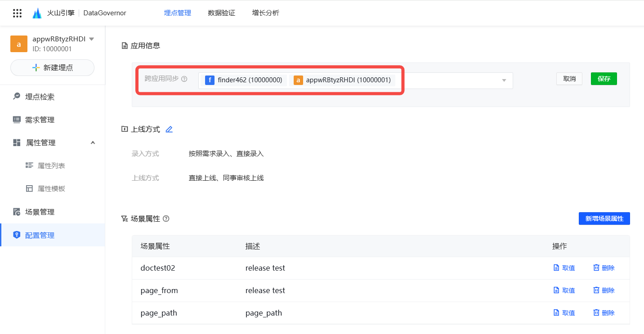Switch to the 数据验证 tab
The width and height of the screenshot is (644, 334).
coord(221,13)
